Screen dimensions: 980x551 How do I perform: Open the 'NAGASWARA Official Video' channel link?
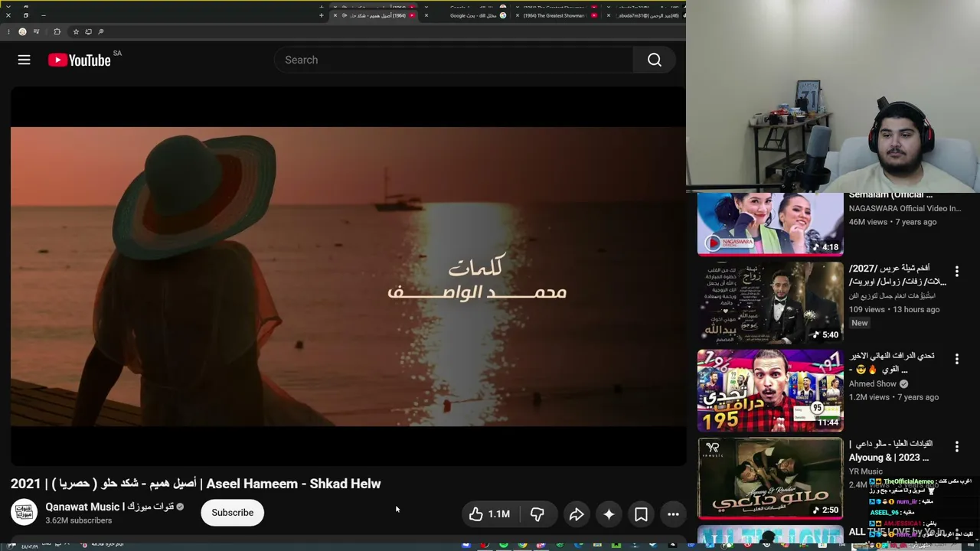pos(904,208)
